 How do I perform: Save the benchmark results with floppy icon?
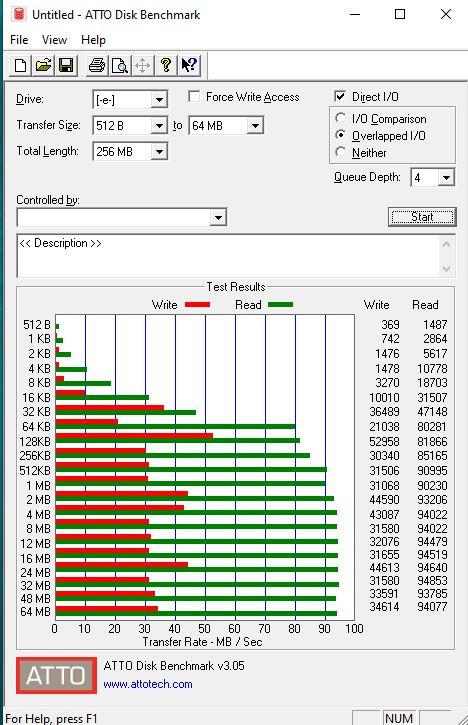(x=66, y=66)
